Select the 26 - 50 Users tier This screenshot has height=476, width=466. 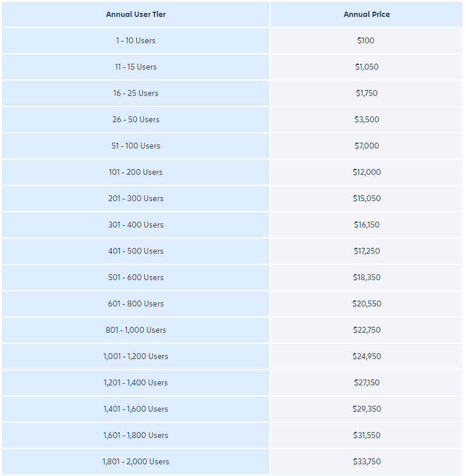point(136,119)
